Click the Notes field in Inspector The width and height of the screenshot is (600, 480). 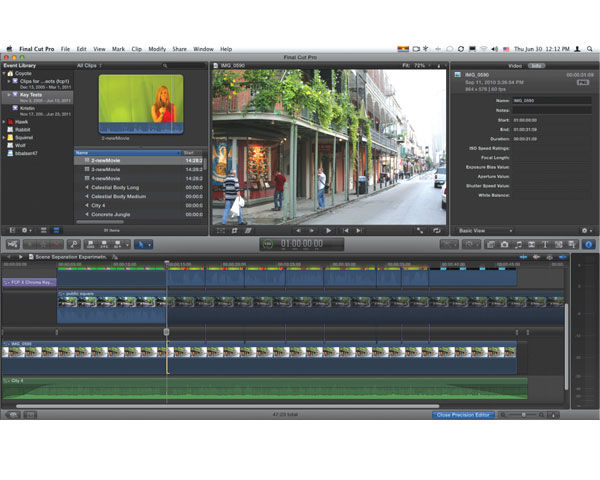coord(552,110)
